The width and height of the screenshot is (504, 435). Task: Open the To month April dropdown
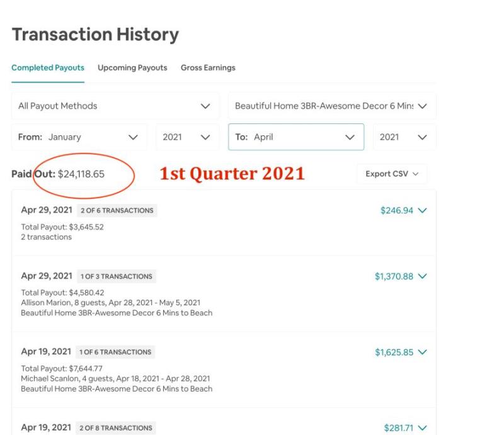(x=295, y=137)
